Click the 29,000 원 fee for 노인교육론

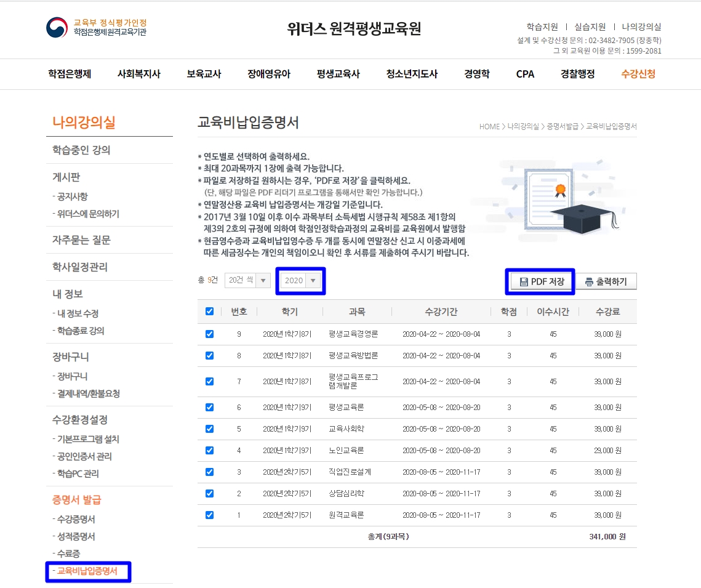point(607,450)
